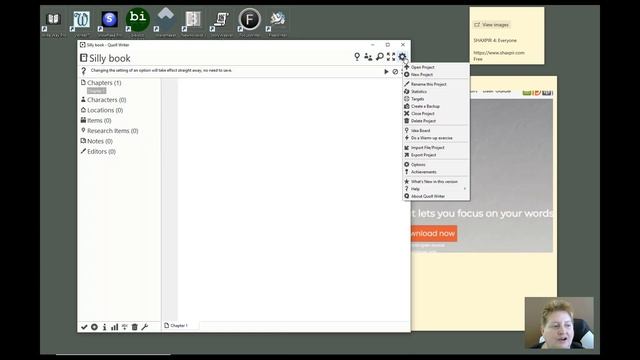Click the play arrow on the tip bar
Image resolution: width=640 pixels, height=360 pixels.
pos(386,71)
